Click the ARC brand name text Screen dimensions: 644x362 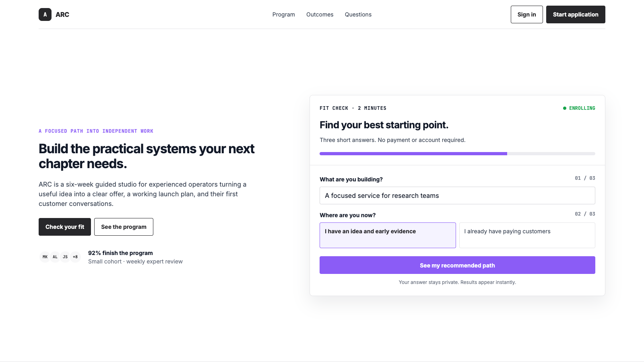62,14
